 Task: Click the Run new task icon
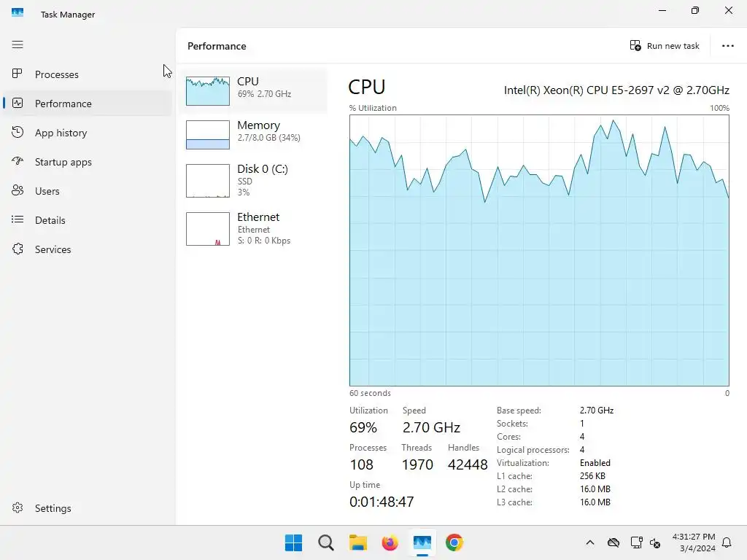point(635,46)
